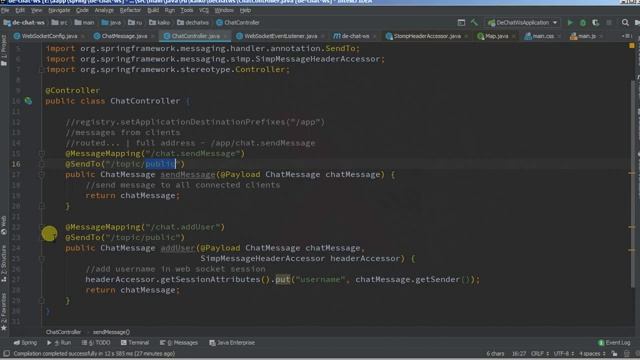Click the caret position 16:27 in status bar
The image size is (640, 360).
click(519, 353)
